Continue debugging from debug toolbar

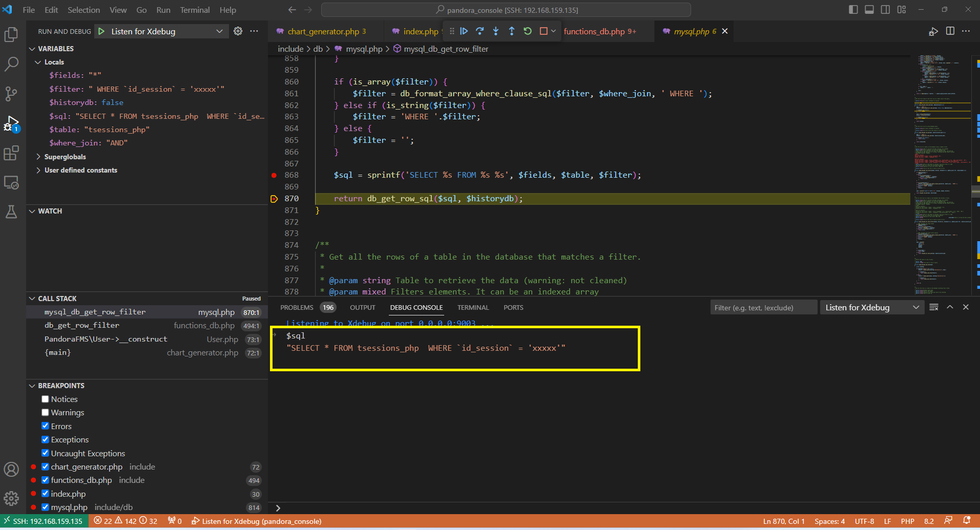pyautogui.click(x=464, y=31)
